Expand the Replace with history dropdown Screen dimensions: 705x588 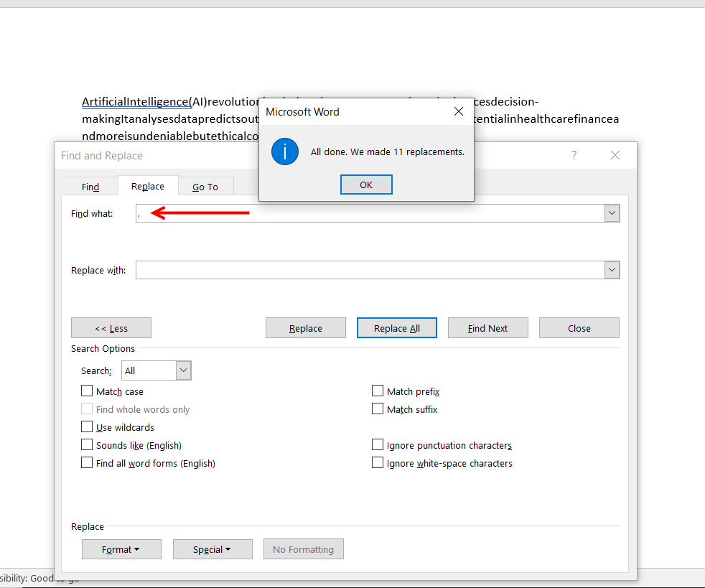pos(612,270)
